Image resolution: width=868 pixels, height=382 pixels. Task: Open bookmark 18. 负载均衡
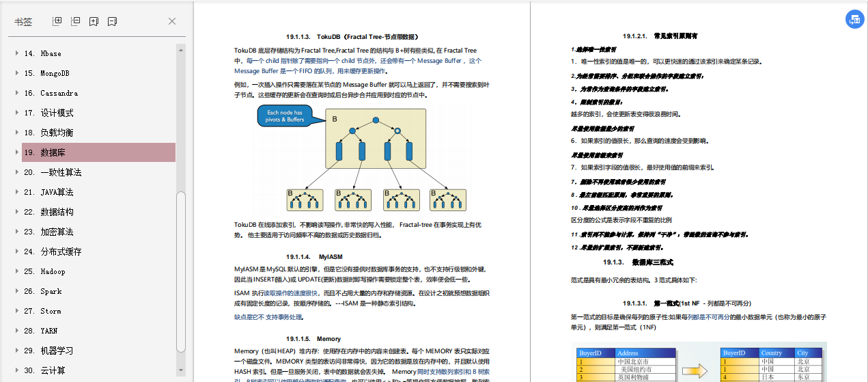point(48,133)
